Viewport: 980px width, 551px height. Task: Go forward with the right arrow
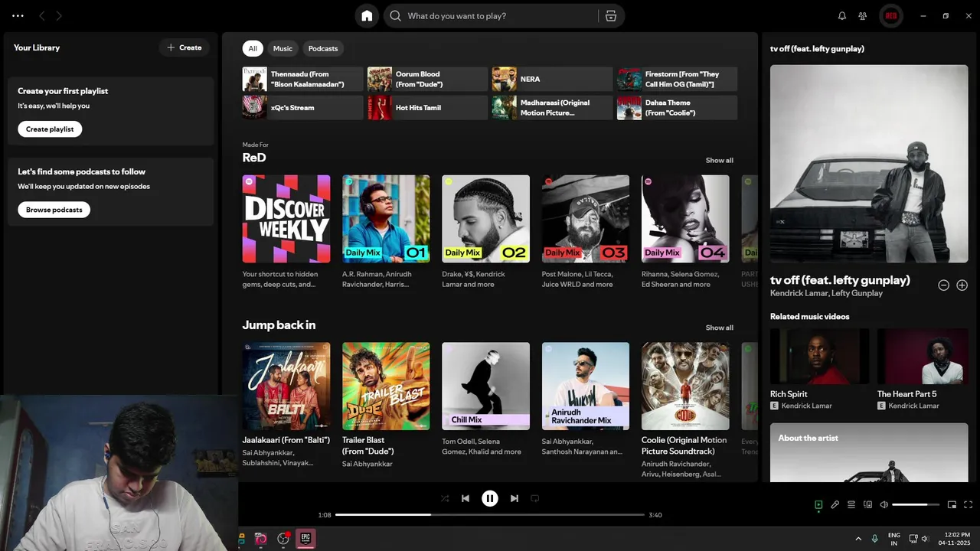click(59, 16)
